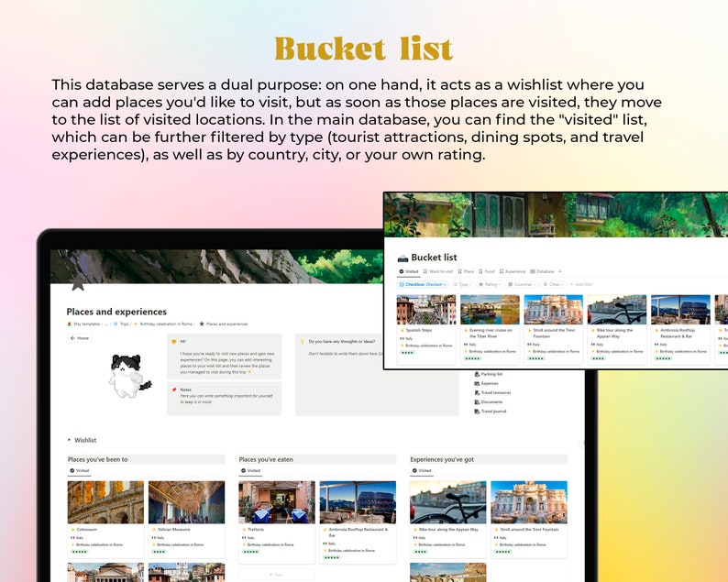Open Bike tour photo under Experiences
Screen dimensions: 728x582
(448, 502)
